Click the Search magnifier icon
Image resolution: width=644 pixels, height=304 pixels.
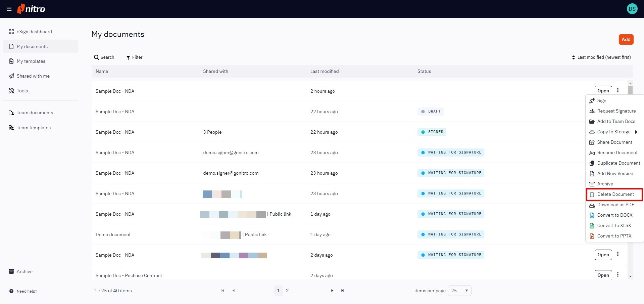click(96, 57)
